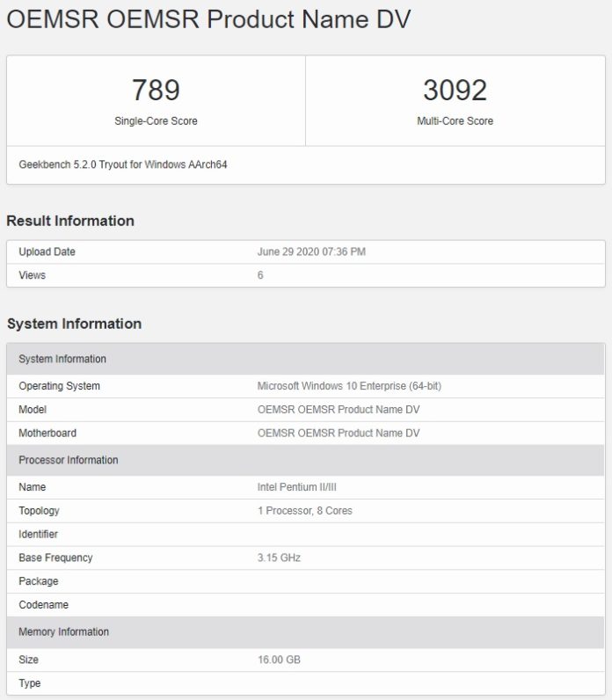Click the 1 Processor, 8 Cores topology value
The image size is (612, 700).
click(304, 511)
